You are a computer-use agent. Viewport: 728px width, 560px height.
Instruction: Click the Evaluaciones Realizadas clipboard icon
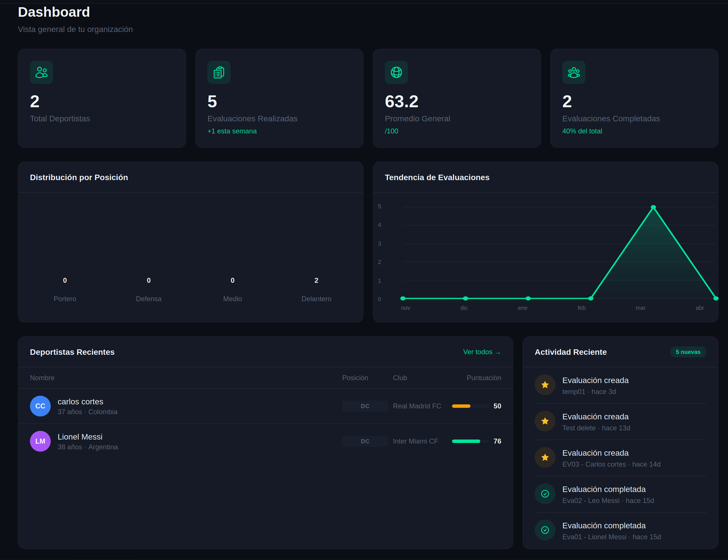(219, 72)
